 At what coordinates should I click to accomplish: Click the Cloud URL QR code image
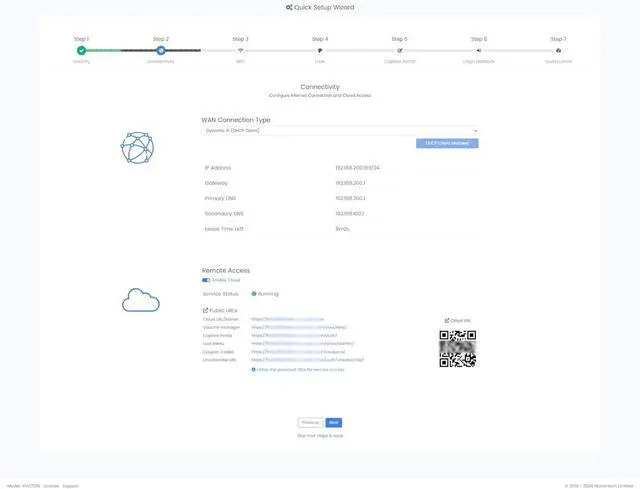(x=457, y=347)
